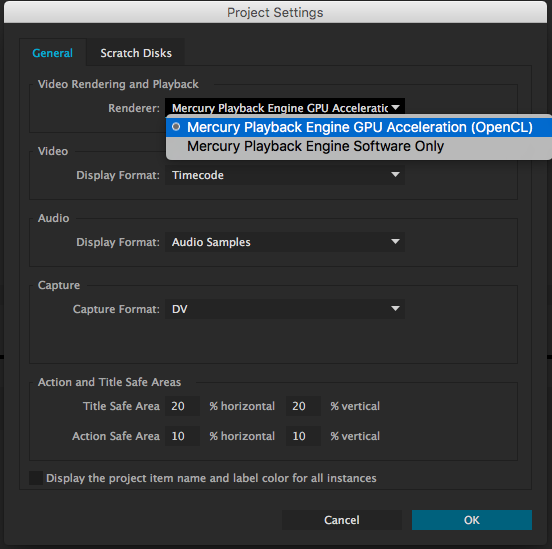Screen dimensions: 552x549
Task: Click the Renderer label
Action: pos(134,108)
